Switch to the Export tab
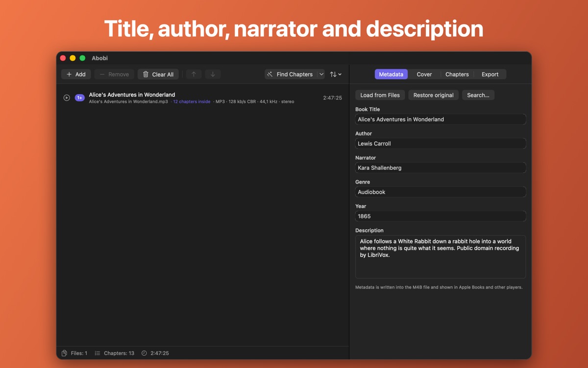Viewport: 588px width, 368px height. 490,74
